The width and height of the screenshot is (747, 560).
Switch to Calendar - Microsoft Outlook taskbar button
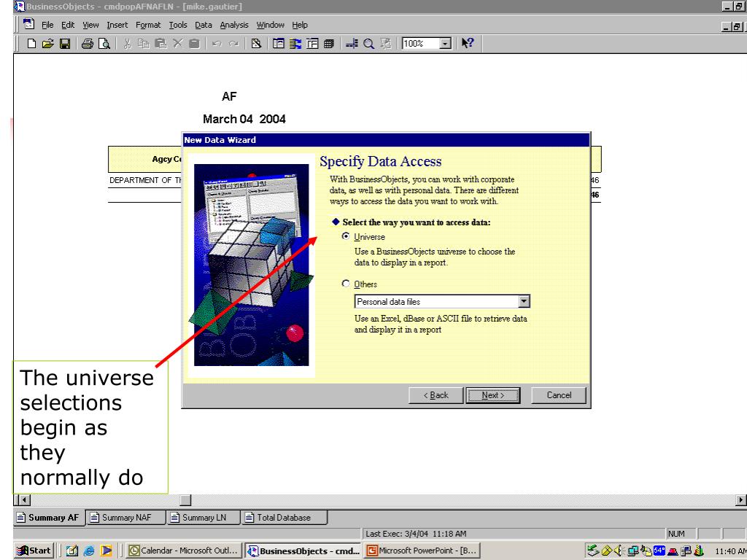point(184,551)
